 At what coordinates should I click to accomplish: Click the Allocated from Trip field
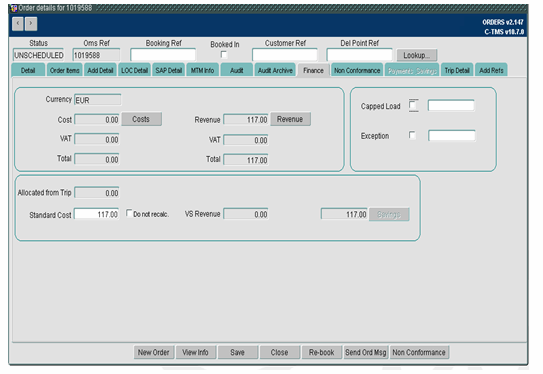(97, 193)
